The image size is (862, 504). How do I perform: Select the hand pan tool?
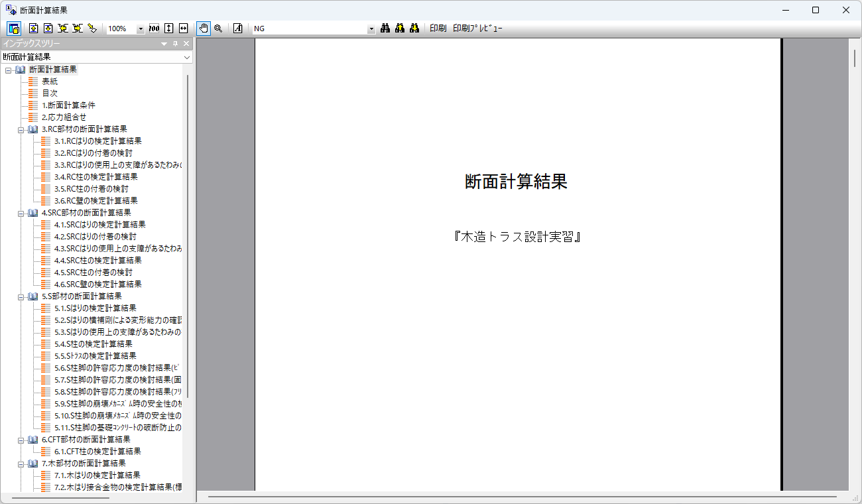point(204,29)
